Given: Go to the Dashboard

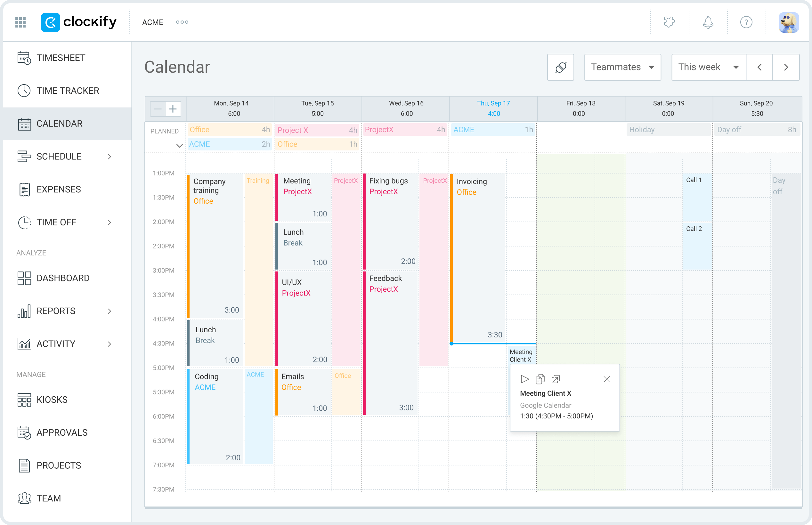Looking at the screenshot, I should [x=63, y=278].
